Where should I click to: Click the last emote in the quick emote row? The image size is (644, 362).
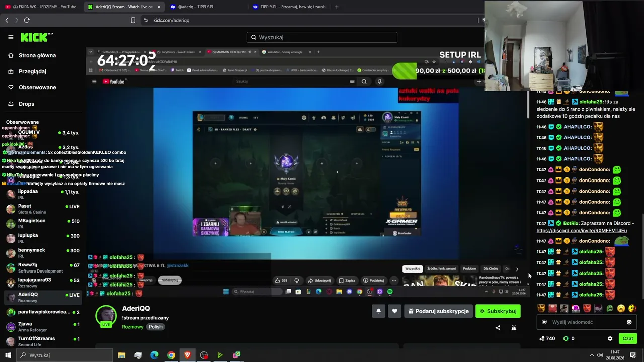click(632, 308)
